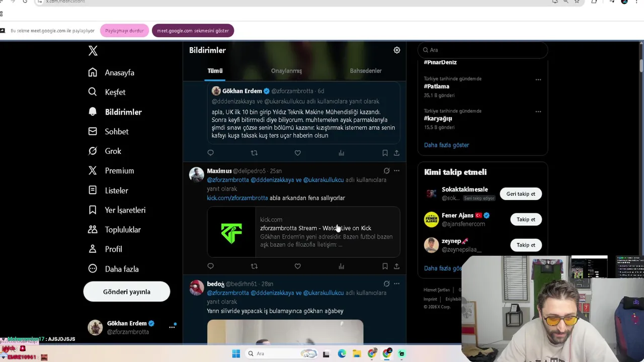Reload the page with browser refresh button
The height and width of the screenshot is (362, 644).
coord(25,2)
